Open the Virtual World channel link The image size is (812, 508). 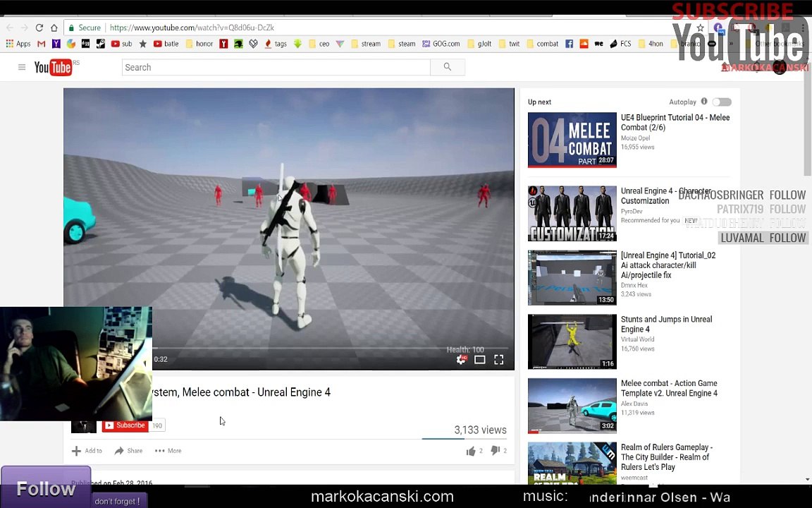point(637,339)
